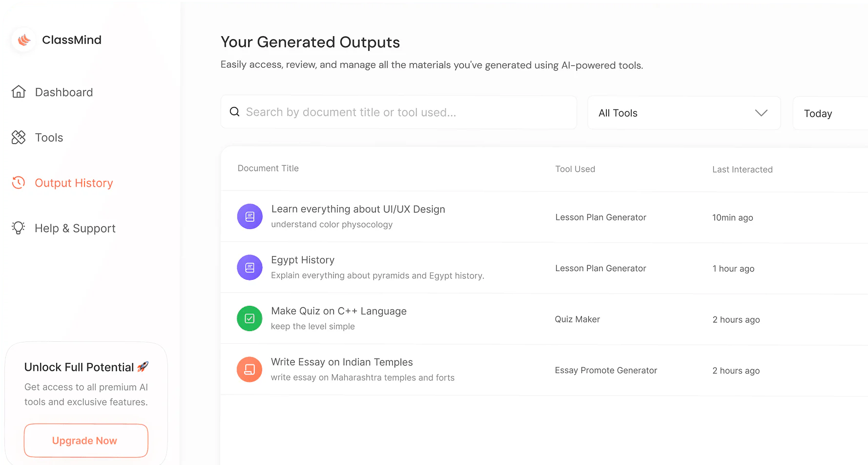
Task: Click the purple icon beside UI/UX Design row
Action: 250,216
